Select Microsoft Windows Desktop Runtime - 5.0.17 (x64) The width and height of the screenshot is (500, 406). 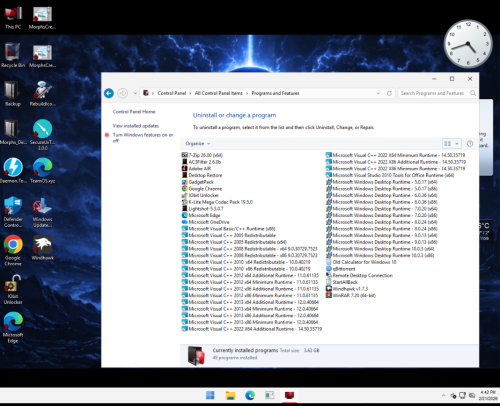click(x=381, y=182)
